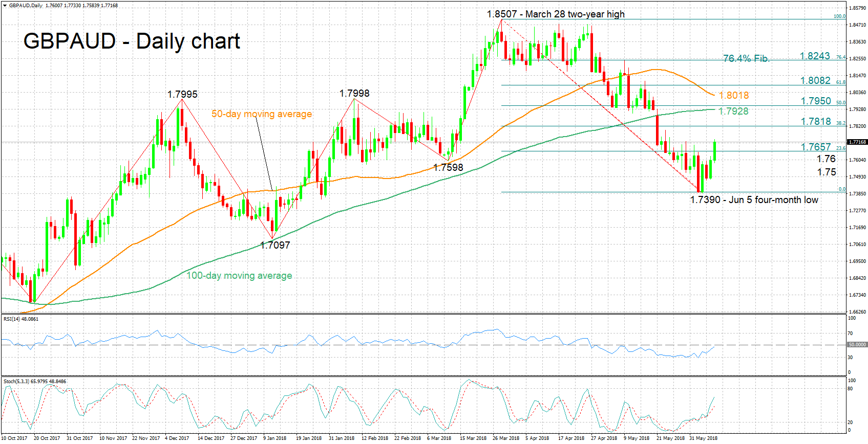868x444 pixels.
Task: Click the RSI 50.0000 level marker
Action: point(857,345)
